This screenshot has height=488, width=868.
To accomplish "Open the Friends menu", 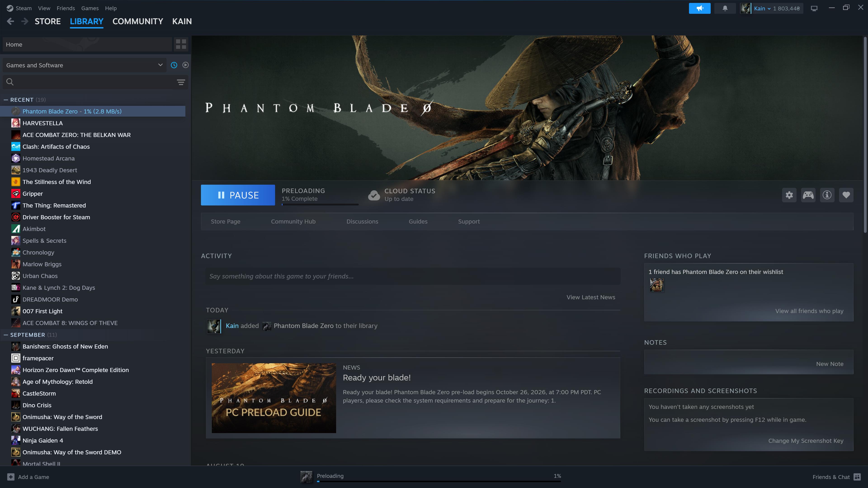I will [x=66, y=8].
